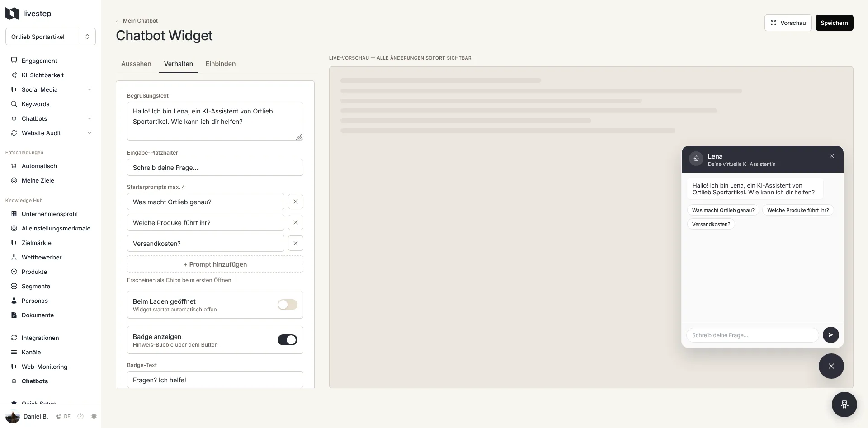Remove the 'Was macht Ortlieb genau?' prompt
The height and width of the screenshot is (428, 868).
point(296,202)
